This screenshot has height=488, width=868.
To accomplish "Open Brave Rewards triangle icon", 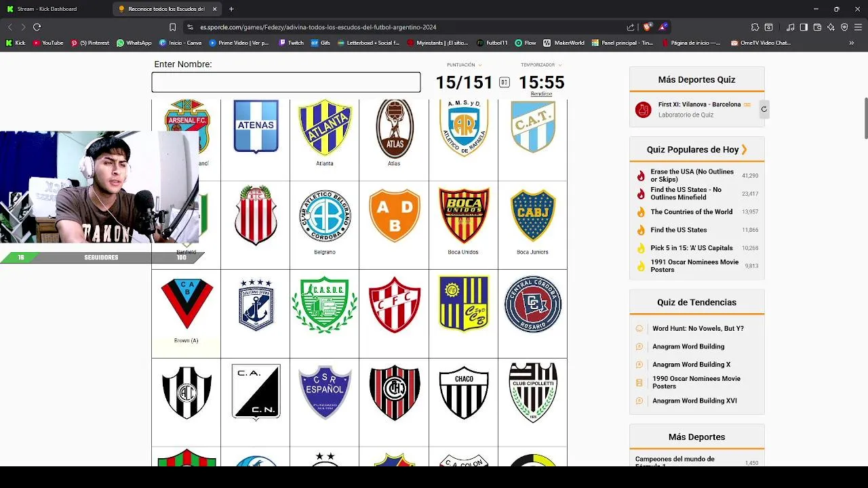I will [663, 27].
